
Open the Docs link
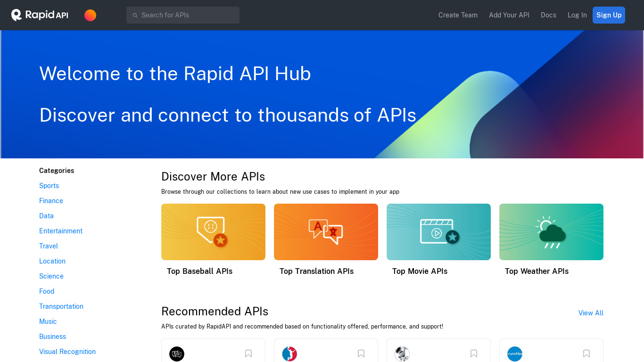[x=548, y=15]
